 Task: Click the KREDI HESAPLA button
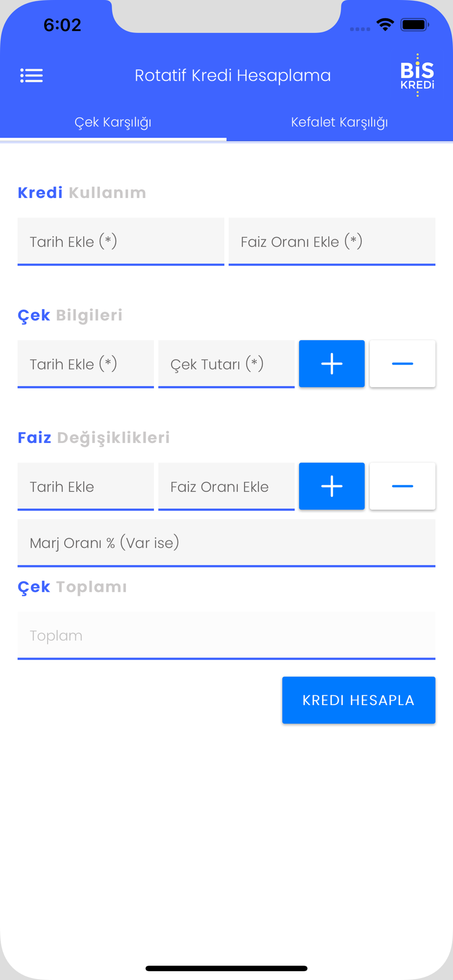[359, 700]
